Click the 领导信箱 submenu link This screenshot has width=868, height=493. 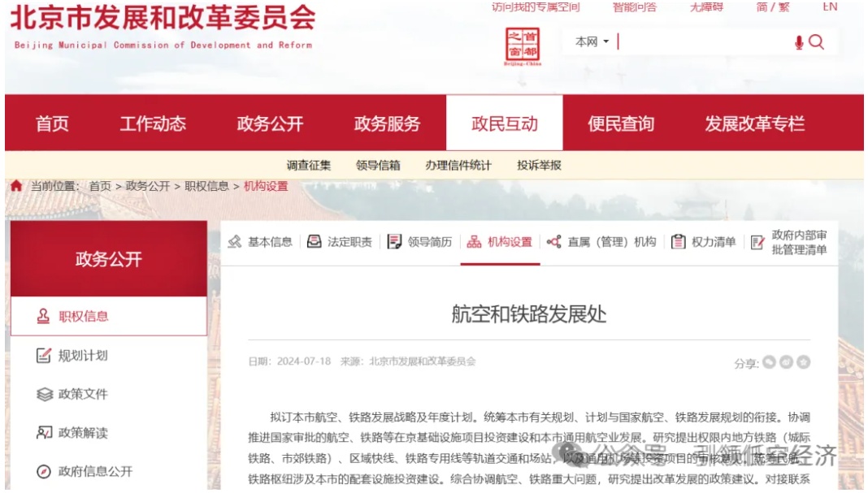coord(378,165)
